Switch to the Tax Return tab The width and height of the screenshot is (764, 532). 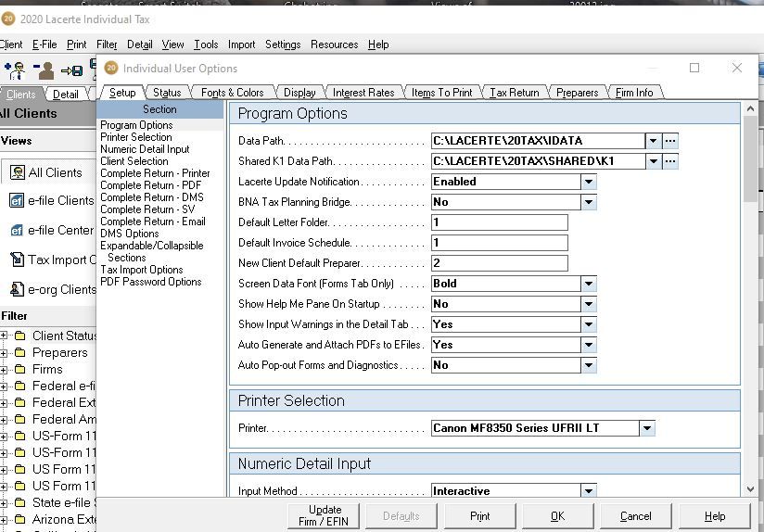pos(515,93)
